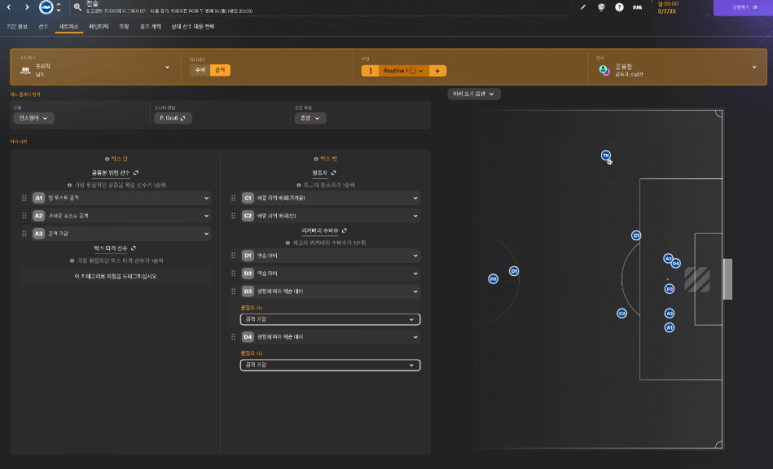This screenshot has height=469, width=773.
Task: Open the search magnifier icon
Action: click(77, 7)
